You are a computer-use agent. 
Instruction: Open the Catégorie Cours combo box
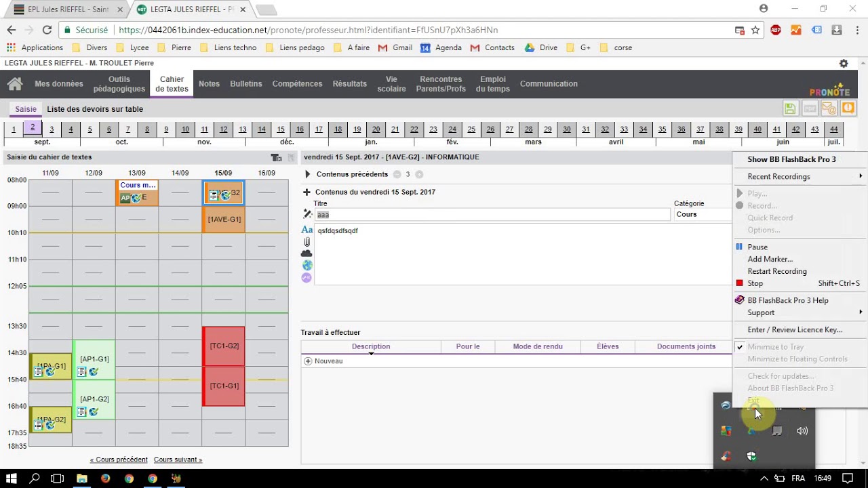point(703,214)
